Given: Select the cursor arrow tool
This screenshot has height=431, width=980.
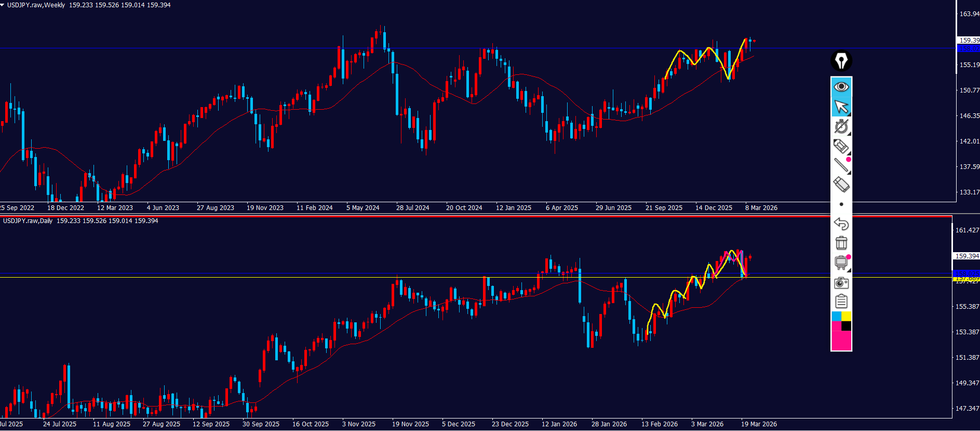Looking at the screenshot, I should 841,107.
